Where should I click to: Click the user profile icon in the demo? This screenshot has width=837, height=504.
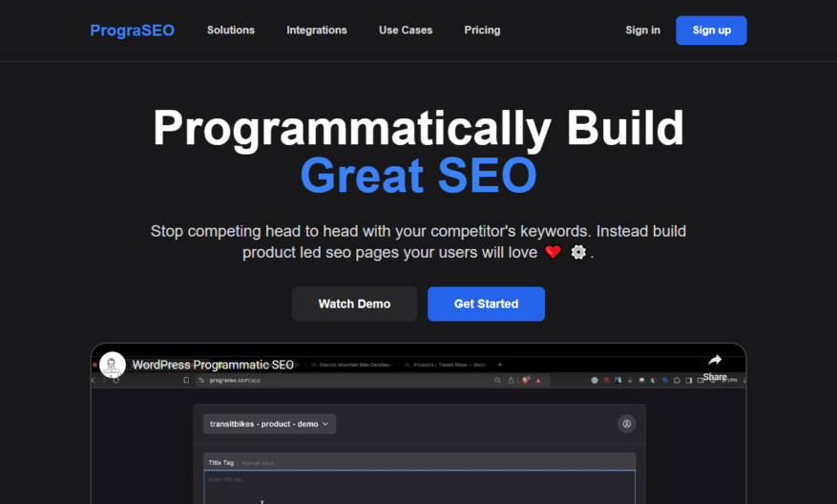tap(627, 424)
